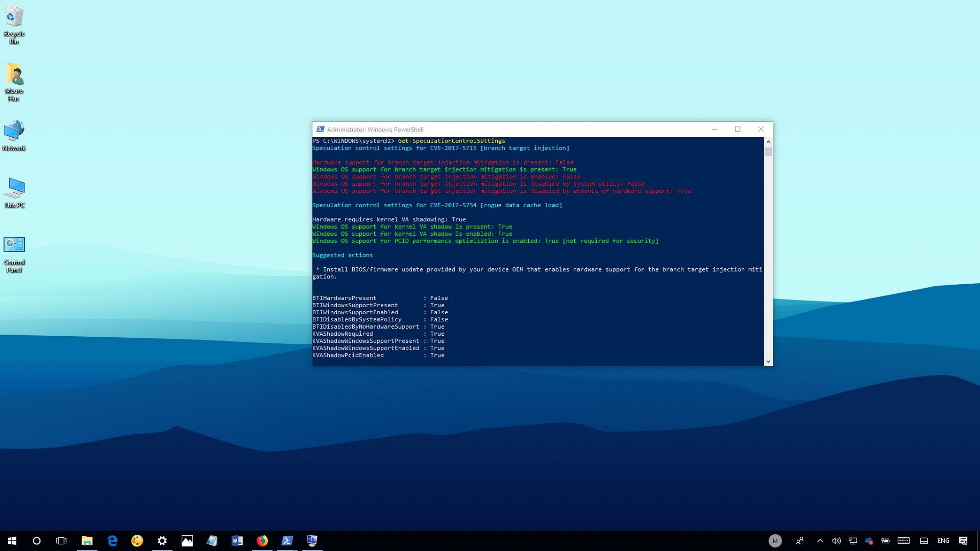The image size is (980, 551).
Task: Open the Start menu
Action: tap(12, 541)
